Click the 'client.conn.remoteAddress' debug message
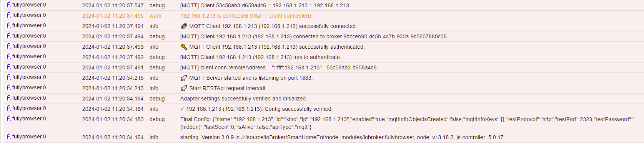This screenshot has width=644, height=143. (x=278, y=67)
